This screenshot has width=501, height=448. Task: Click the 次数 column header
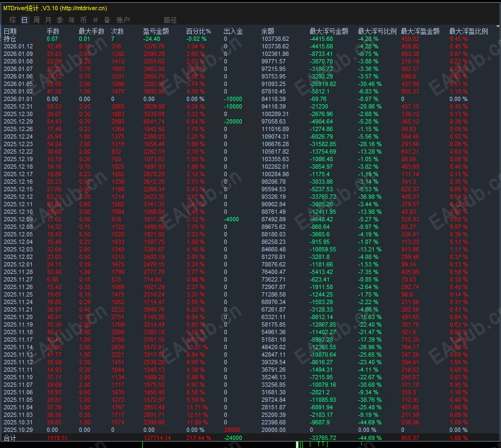coord(117,31)
